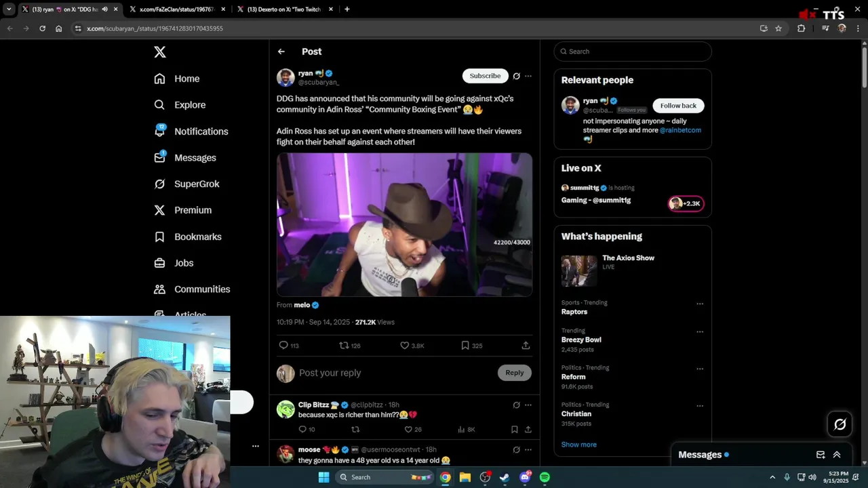Open the X logo home link
This screenshot has width=868, height=488.
coord(159,52)
